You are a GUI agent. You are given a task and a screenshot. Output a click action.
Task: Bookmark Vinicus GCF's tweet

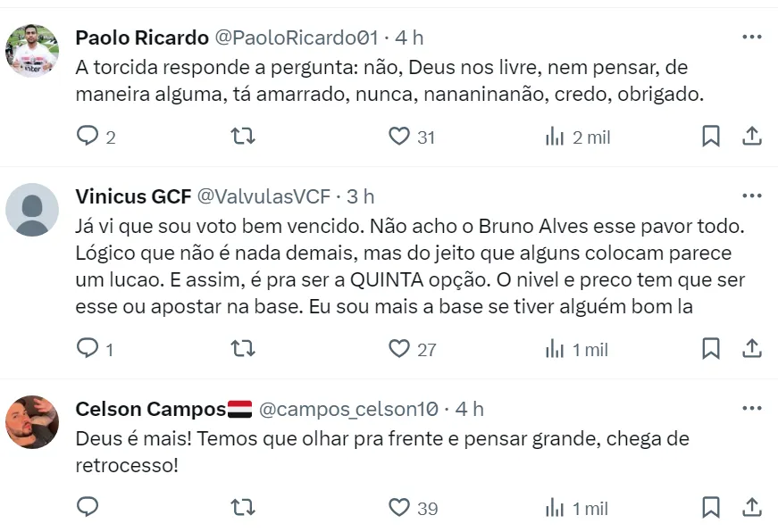click(711, 349)
